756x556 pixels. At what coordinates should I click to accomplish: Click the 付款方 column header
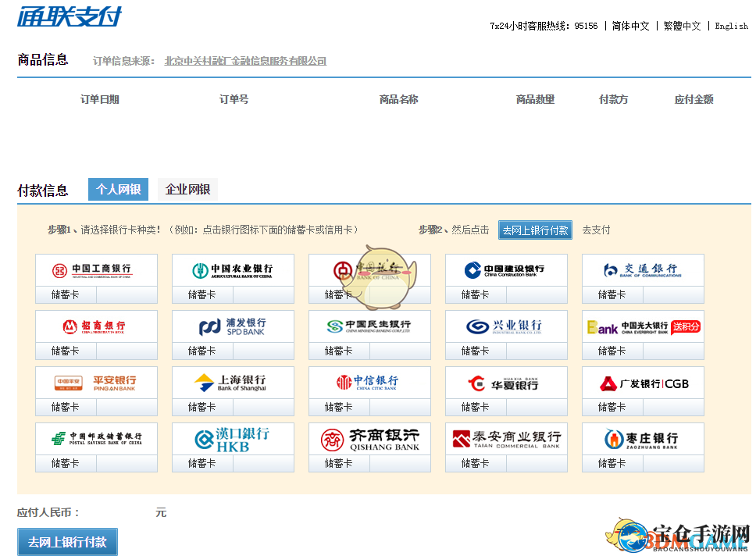tap(613, 99)
